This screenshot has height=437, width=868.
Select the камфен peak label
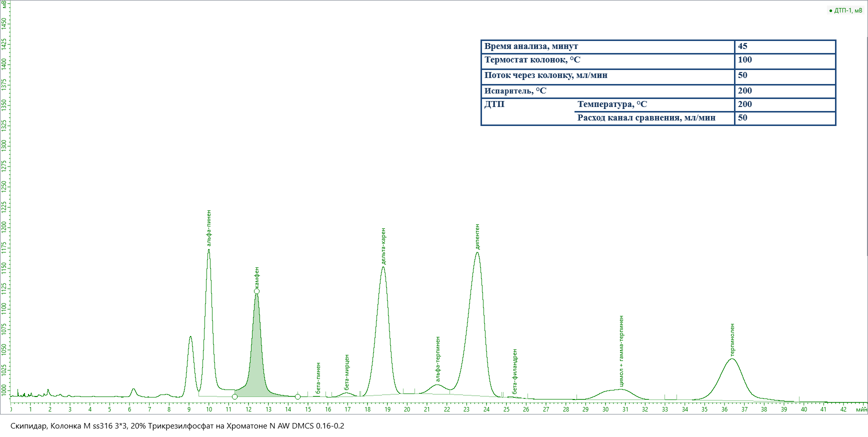[x=257, y=277]
